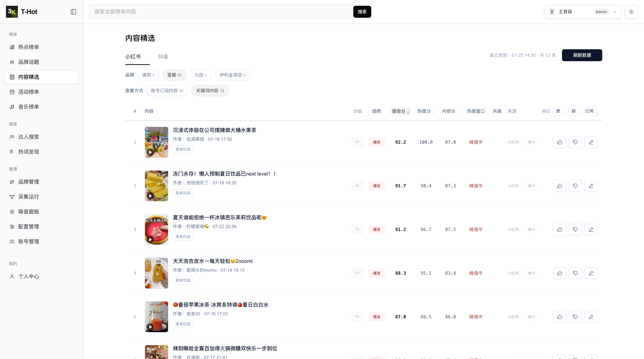Click 数兴 source badge on 沉浸式体验 row

(531, 142)
